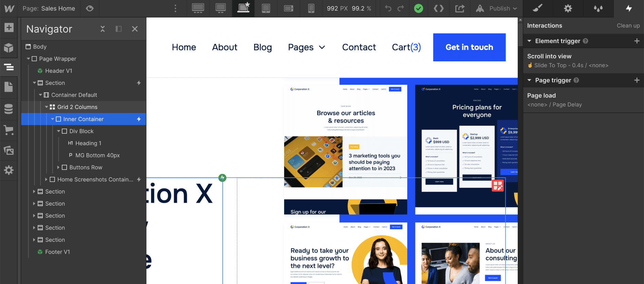Viewport: 644px width, 284px height.
Task: Open the Navigator panel icon
Action: (x=9, y=67)
